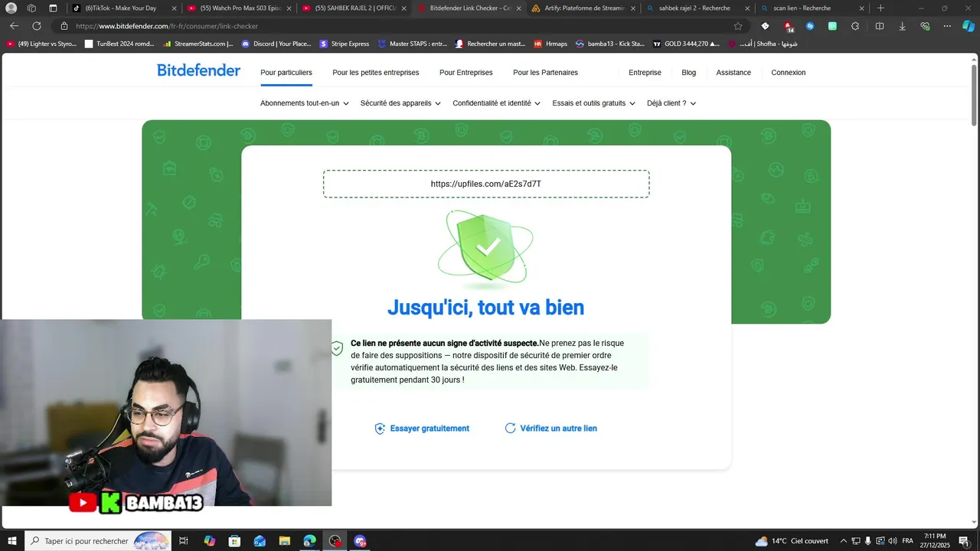Expand the Déjà client ? menu
The width and height of the screenshot is (980, 551).
pyautogui.click(x=671, y=103)
